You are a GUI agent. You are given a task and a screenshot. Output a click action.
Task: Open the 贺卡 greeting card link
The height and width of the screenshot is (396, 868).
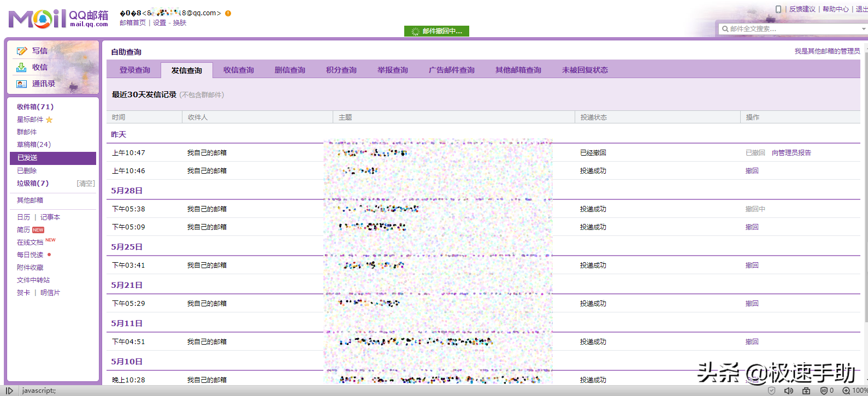[23, 293]
